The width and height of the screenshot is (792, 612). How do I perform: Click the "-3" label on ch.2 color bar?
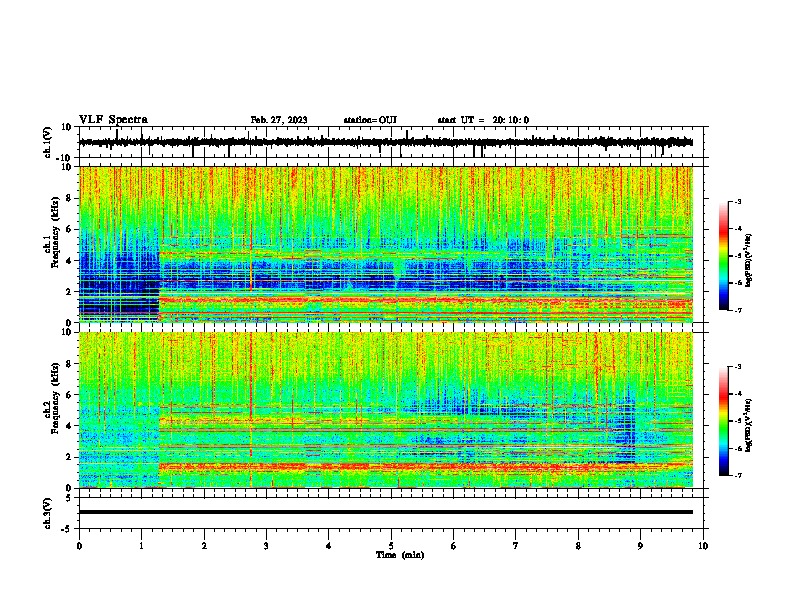738,367
